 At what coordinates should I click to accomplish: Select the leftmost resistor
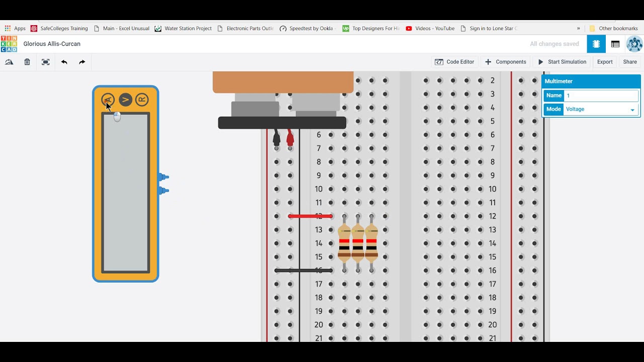pyautogui.click(x=344, y=243)
